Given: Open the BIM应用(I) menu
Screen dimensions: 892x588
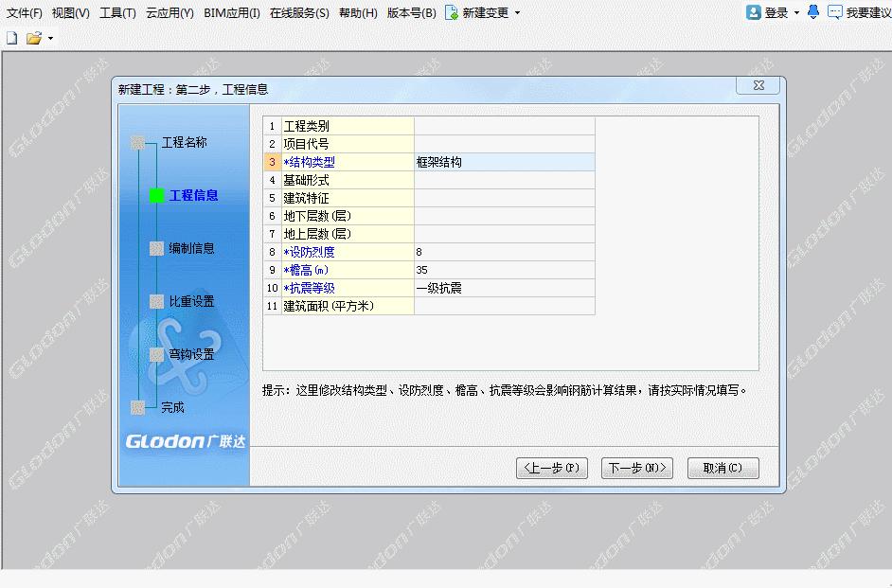Looking at the screenshot, I should pos(232,12).
